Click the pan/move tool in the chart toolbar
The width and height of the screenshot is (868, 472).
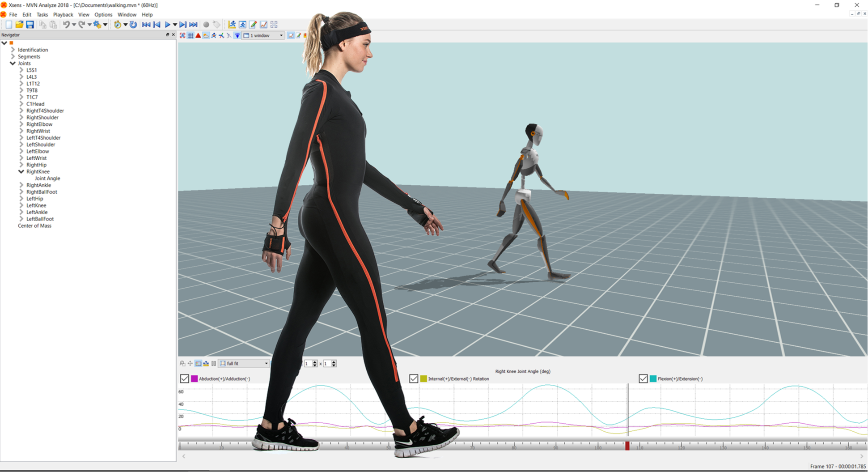(x=190, y=363)
